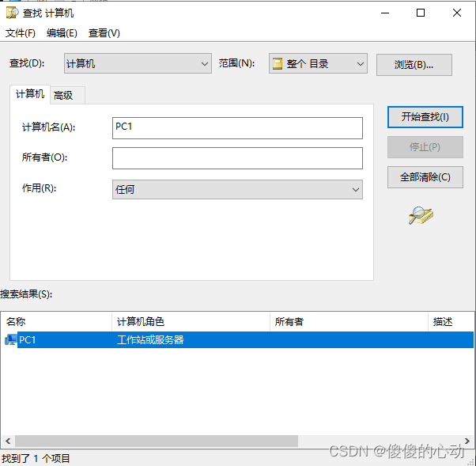Click the 浏览(B)... button
This screenshot has width=476, height=466.
pyautogui.click(x=414, y=65)
